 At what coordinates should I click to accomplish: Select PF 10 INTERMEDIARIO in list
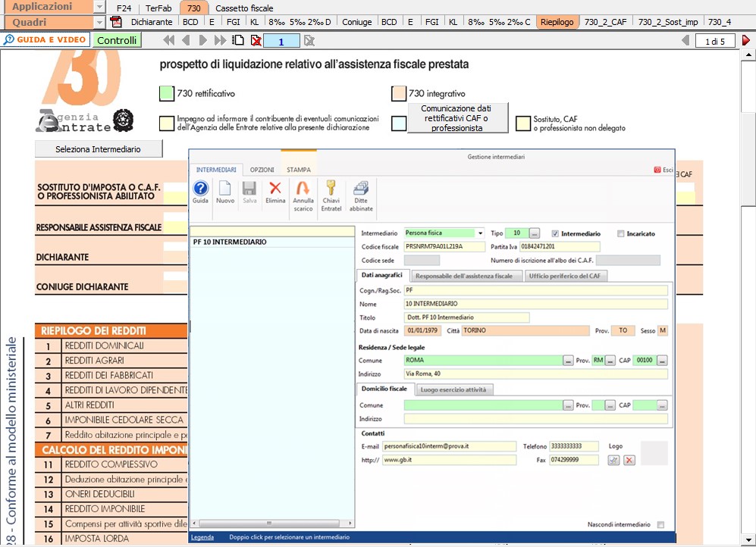[272, 242]
